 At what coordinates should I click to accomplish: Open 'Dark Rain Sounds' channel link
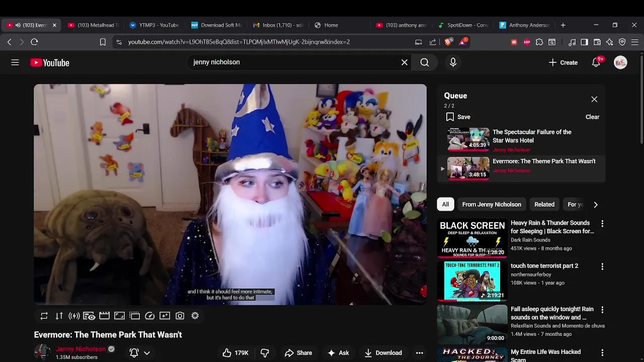click(529, 240)
